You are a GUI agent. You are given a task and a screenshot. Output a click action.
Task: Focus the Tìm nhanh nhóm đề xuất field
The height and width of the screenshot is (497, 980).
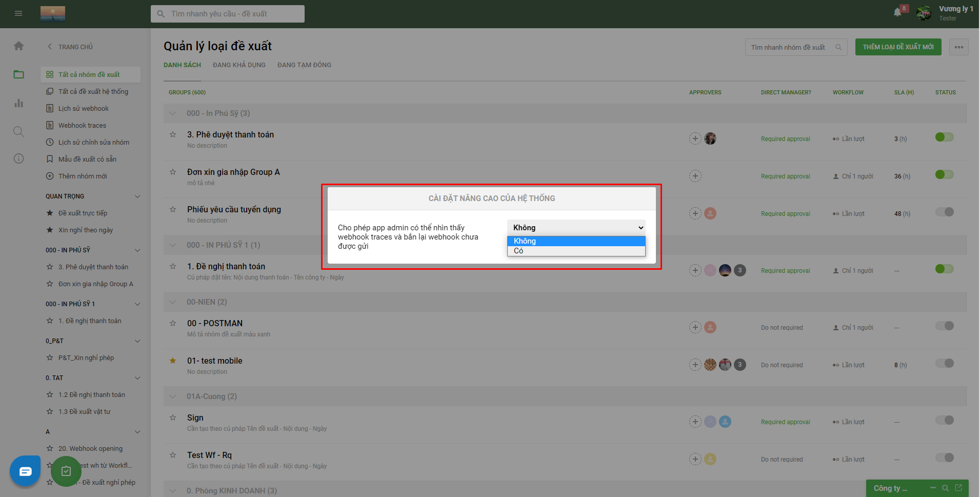796,47
